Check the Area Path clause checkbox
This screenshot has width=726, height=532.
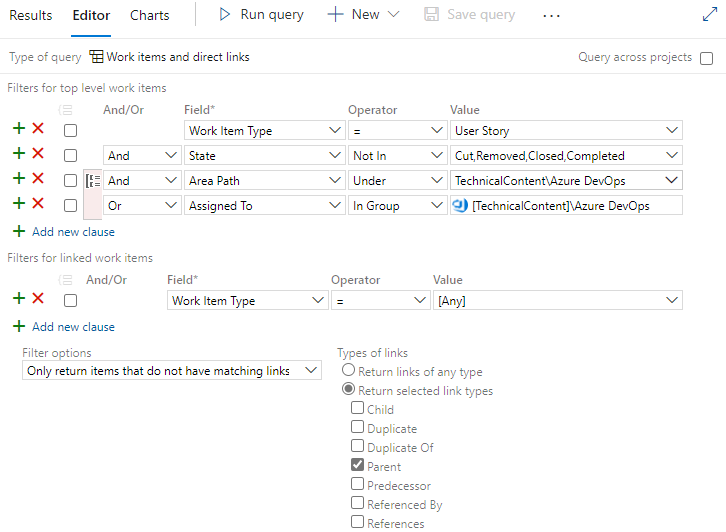pos(70,181)
